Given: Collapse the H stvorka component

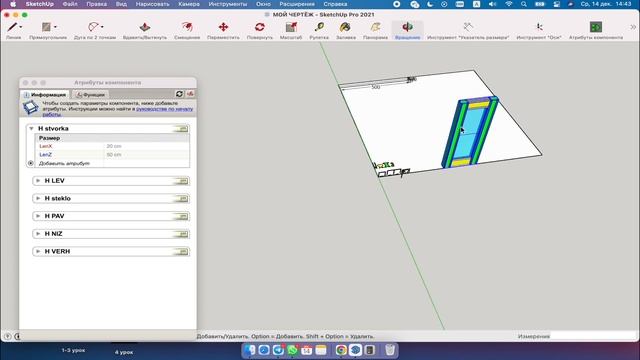Looking at the screenshot, I should click(x=31, y=129).
